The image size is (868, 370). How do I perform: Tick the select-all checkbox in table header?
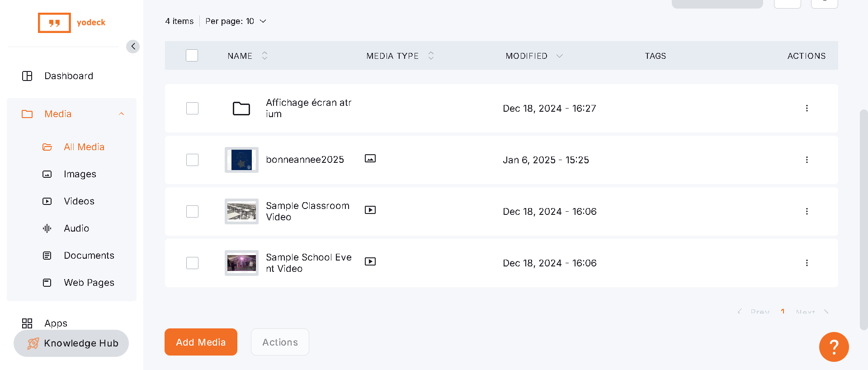pos(192,56)
